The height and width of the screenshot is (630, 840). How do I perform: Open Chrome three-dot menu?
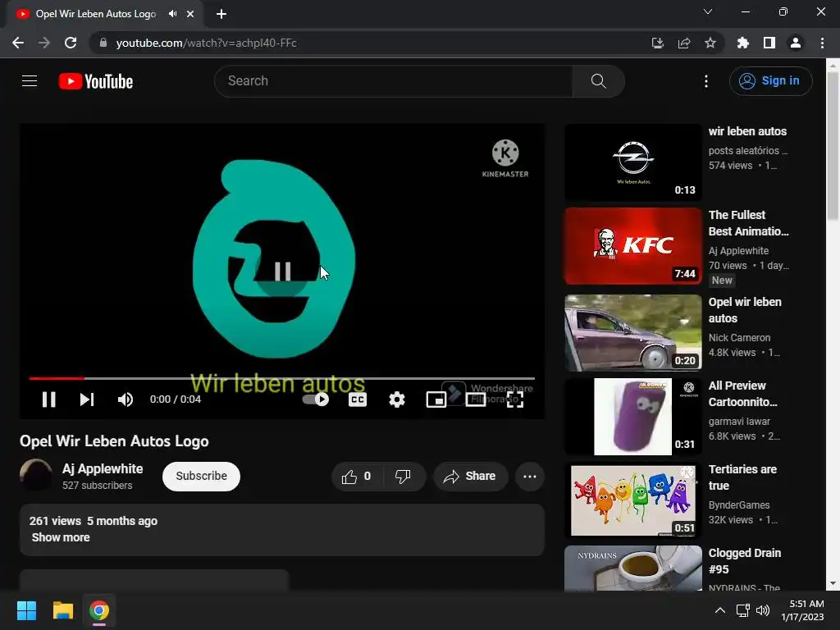(822, 43)
